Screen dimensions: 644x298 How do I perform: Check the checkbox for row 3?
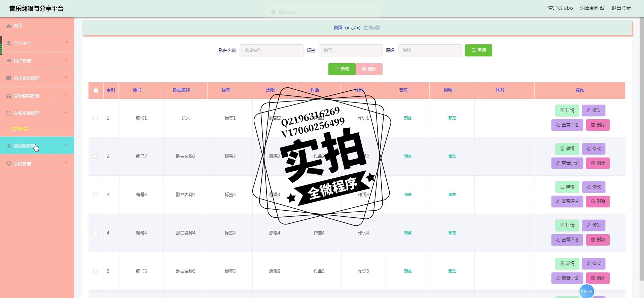96,195
